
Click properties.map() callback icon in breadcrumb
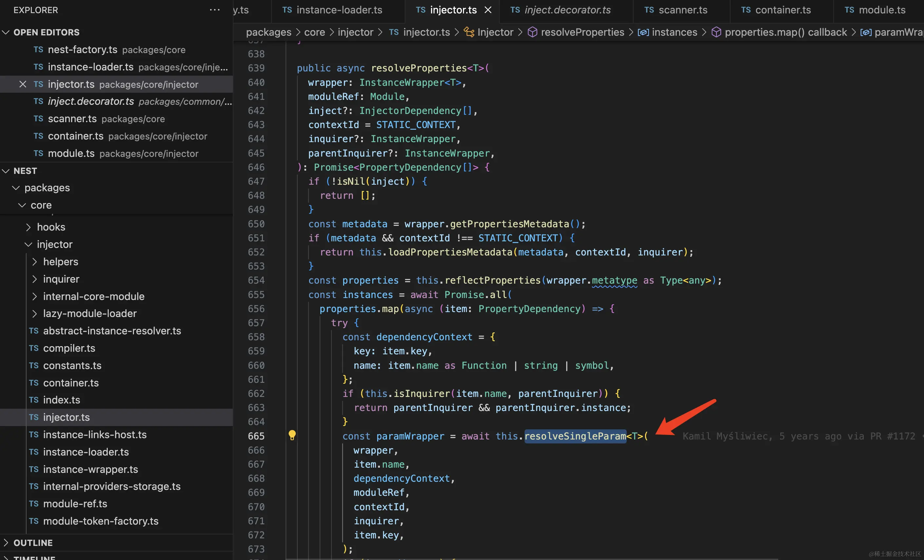pos(716,32)
